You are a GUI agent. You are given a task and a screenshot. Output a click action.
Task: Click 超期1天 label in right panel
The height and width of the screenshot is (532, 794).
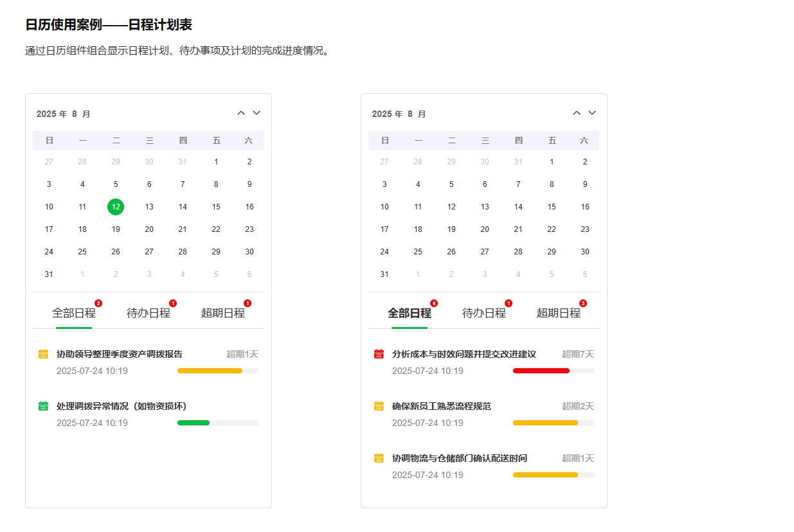(x=578, y=458)
